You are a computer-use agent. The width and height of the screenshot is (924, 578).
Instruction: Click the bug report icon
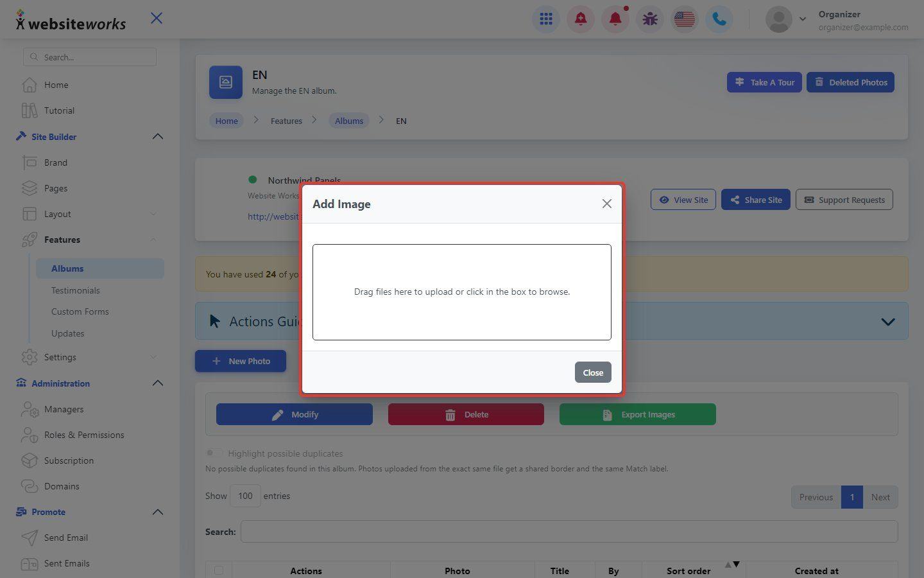pos(650,19)
